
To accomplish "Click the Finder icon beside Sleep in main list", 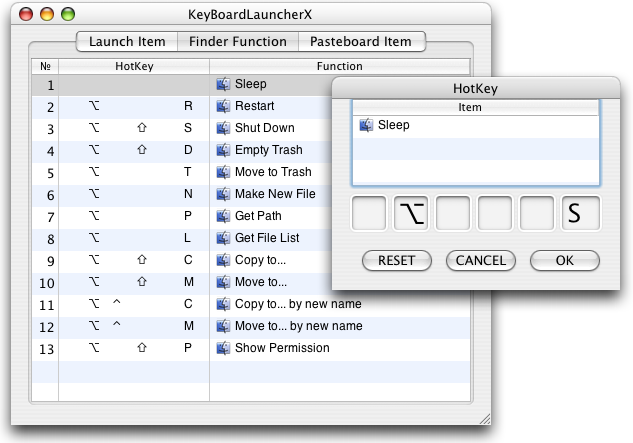I will pyautogui.click(x=223, y=84).
